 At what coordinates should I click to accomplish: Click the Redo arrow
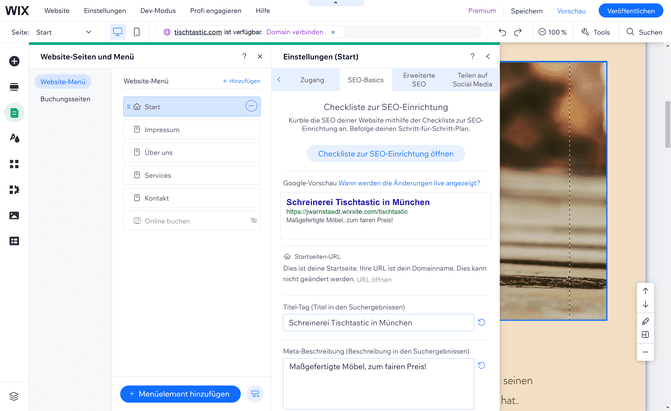tap(518, 32)
